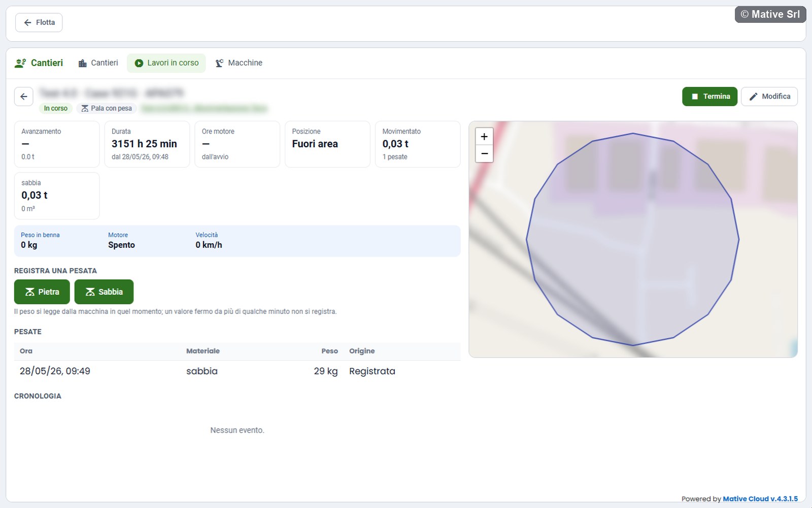Click the 29 kg weight cell
Screen dimensions: 812x508
pos(326,371)
